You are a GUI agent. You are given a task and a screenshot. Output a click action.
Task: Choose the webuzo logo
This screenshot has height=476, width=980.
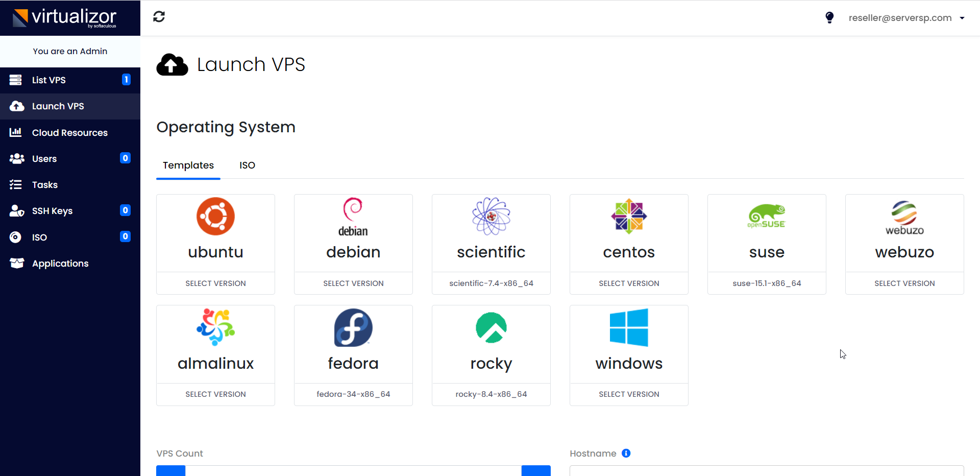904,218
